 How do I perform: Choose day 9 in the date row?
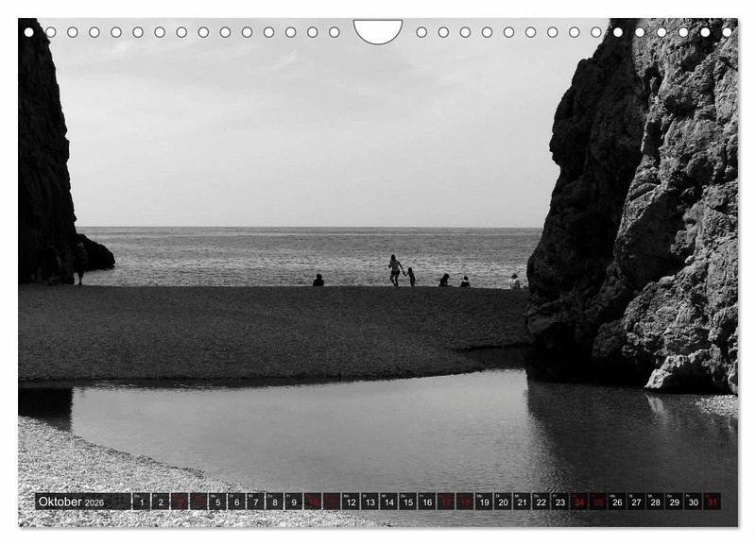(x=293, y=502)
